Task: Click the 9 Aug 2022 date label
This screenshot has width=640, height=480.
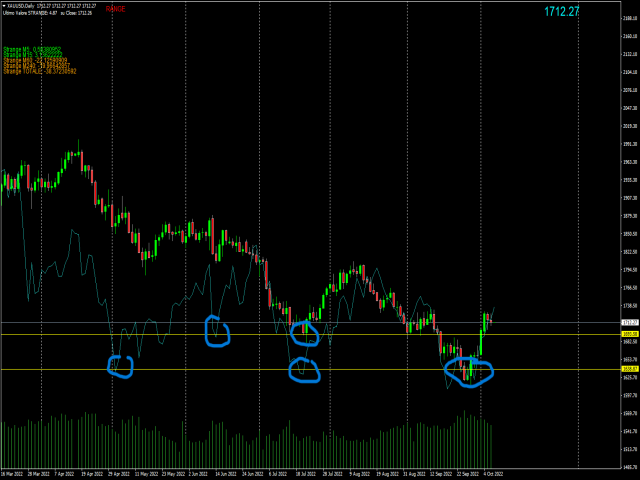Action: pos(360,474)
